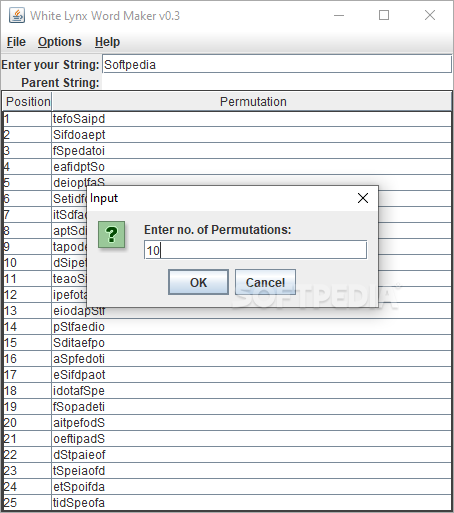454x513 pixels.
Task: Click position cell 20
Action: (x=27, y=423)
